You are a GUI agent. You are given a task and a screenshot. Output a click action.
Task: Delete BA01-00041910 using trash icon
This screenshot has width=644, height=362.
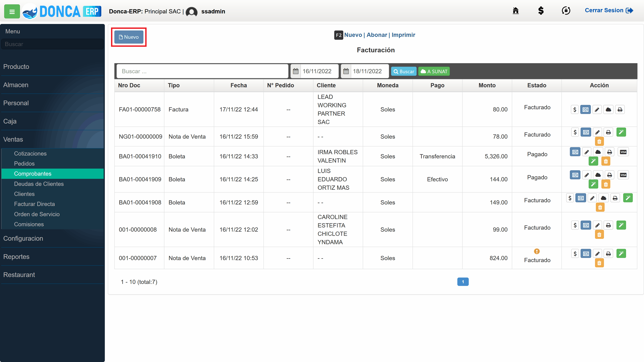(x=606, y=161)
